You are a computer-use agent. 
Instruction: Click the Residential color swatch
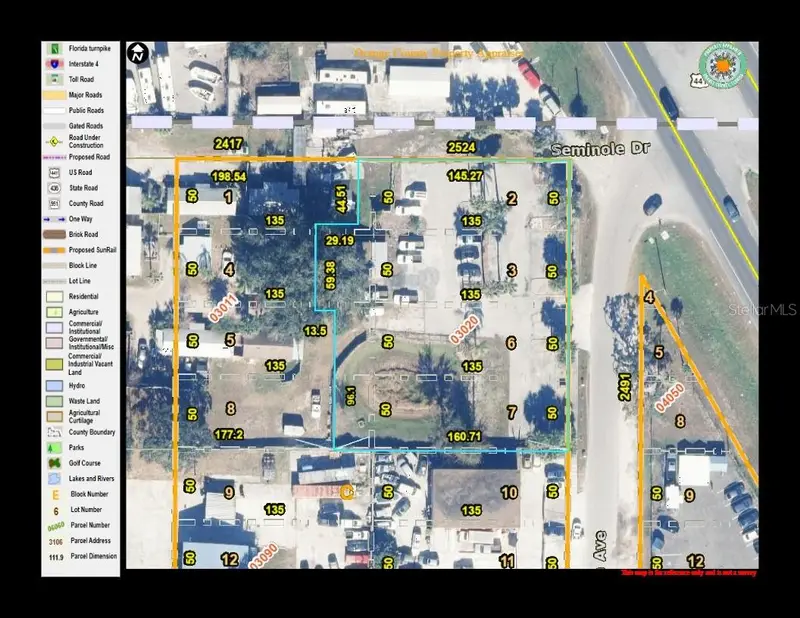(55, 297)
